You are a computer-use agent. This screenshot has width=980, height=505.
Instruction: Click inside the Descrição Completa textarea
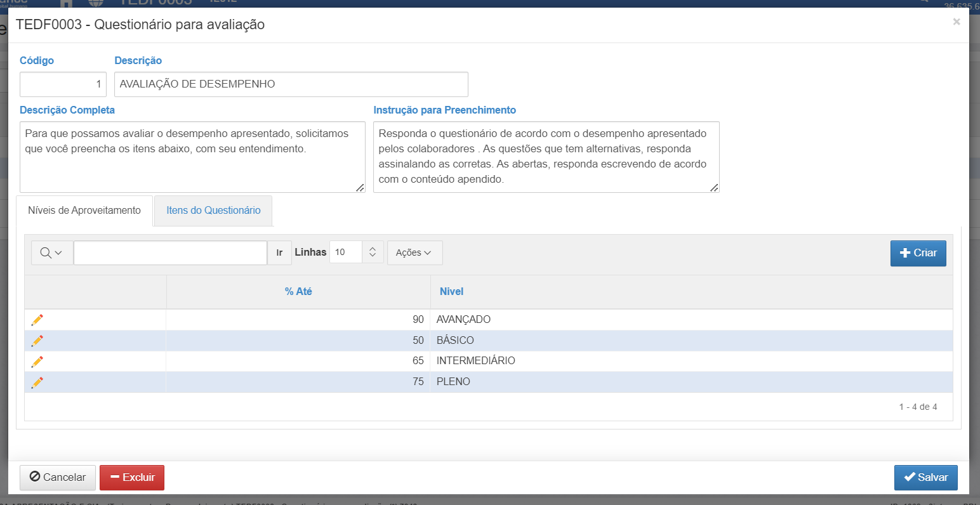click(x=192, y=157)
